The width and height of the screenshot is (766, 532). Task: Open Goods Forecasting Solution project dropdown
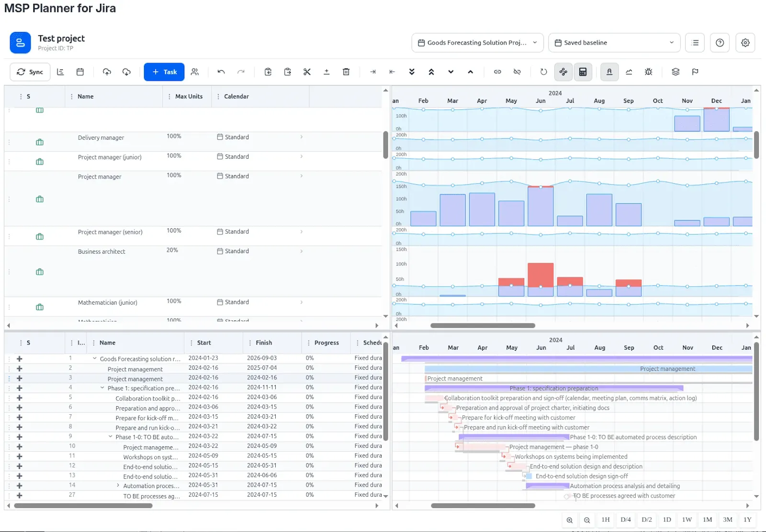tap(478, 43)
